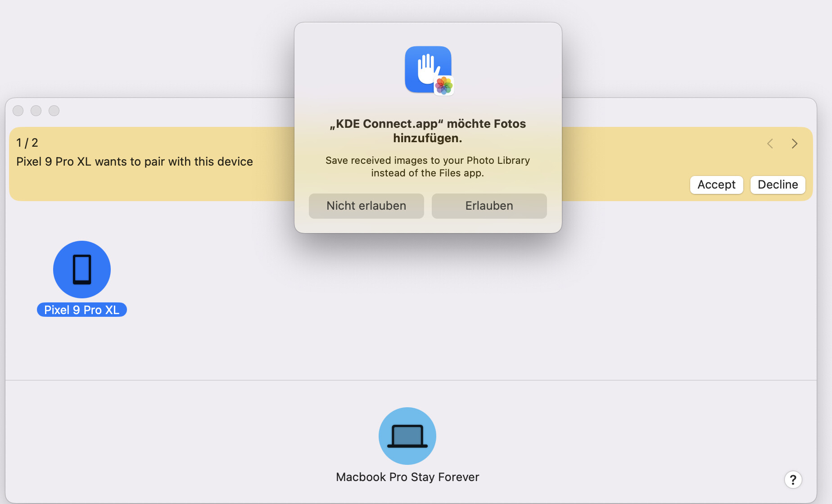Decline the pairing request

pyautogui.click(x=778, y=185)
